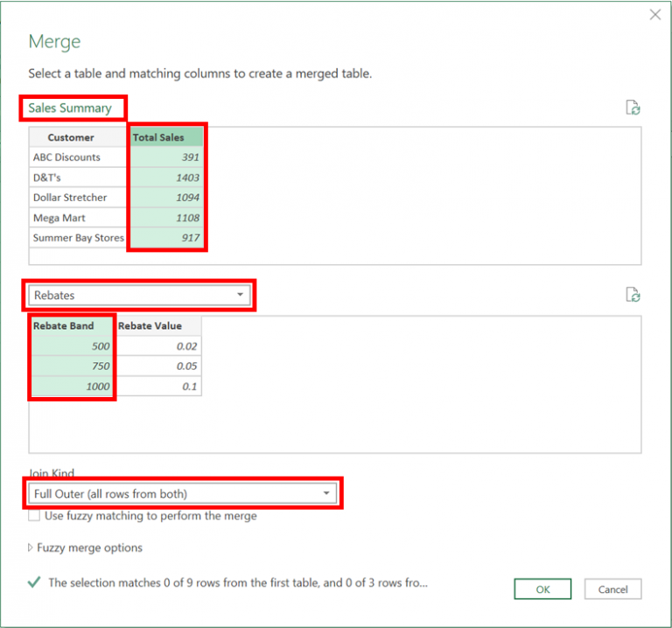Select the Rebate Band column header
This screenshot has height=628, width=672.
coord(71,326)
